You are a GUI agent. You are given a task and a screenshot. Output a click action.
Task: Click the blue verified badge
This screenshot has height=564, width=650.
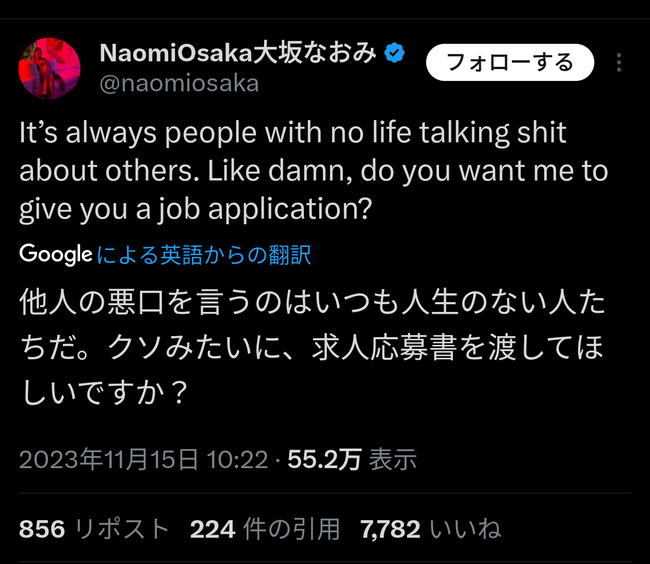[x=395, y=54]
